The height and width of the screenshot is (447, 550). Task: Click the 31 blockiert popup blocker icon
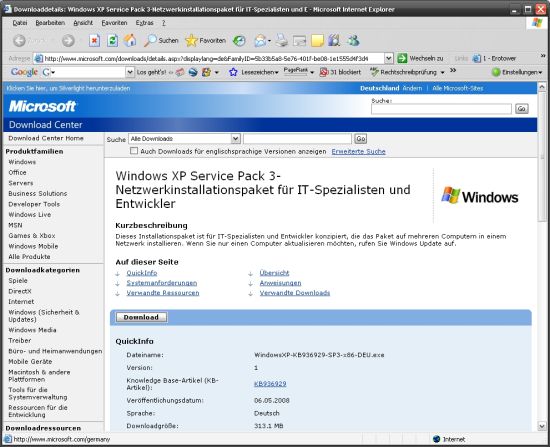click(x=340, y=72)
